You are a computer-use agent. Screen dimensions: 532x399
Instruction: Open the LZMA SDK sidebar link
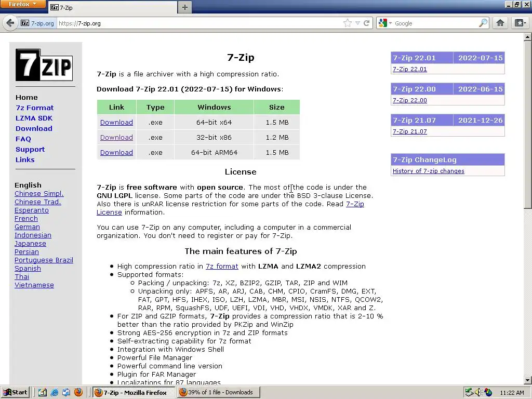pos(34,118)
